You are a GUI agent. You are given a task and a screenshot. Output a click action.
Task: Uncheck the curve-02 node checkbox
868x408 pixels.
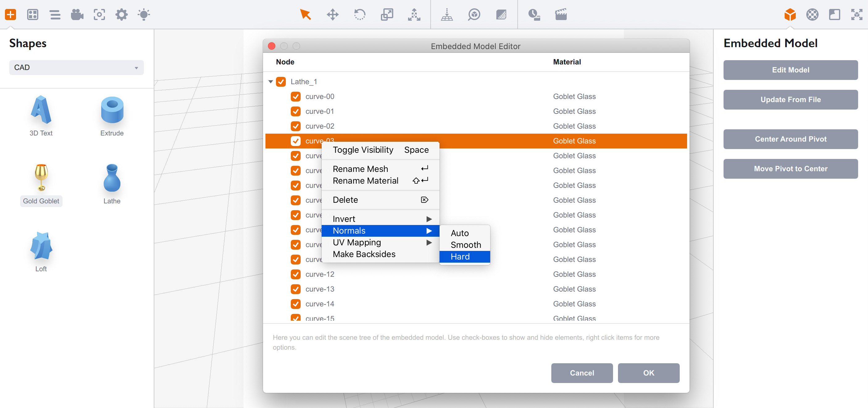tap(295, 126)
